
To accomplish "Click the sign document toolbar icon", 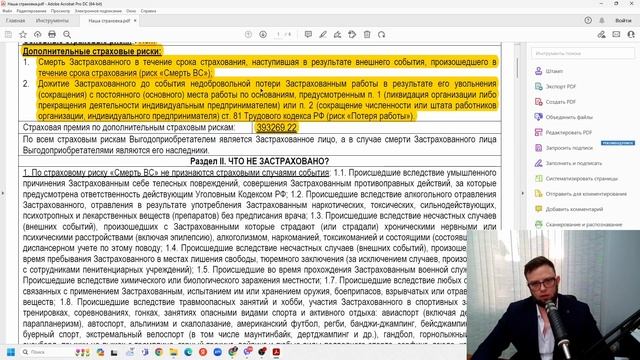I will (x=338, y=35).
